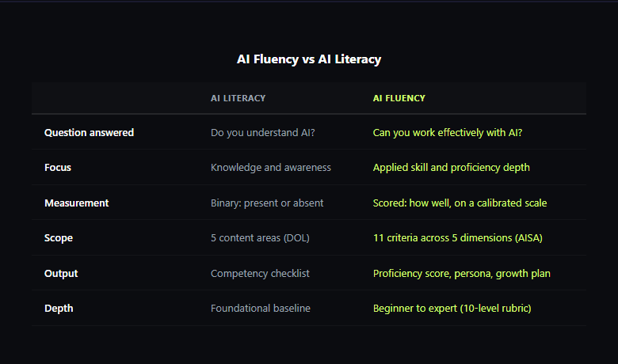Click '11 criteria across 5 dimensions (AISA)'
The width and height of the screenshot is (618, 364).
[458, 238]
